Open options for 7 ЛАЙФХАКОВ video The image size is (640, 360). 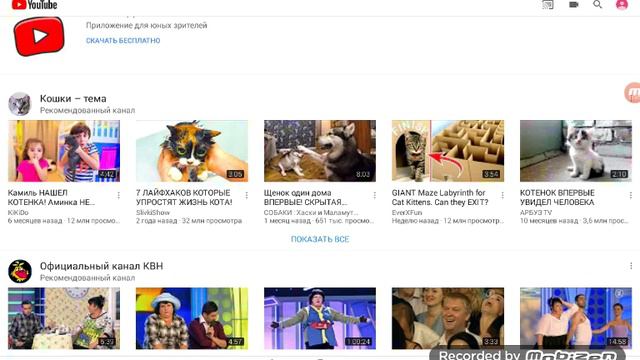tap(247, 196)
